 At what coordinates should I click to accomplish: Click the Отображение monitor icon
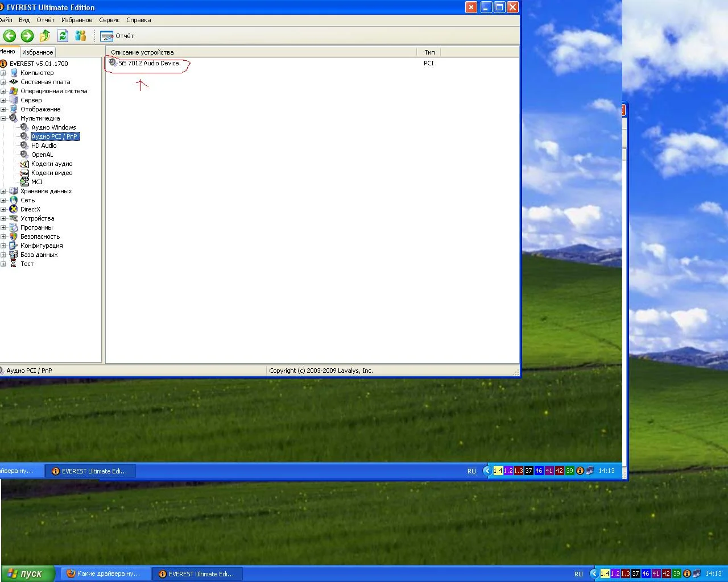pyautogui.click(x=14, y=109)
